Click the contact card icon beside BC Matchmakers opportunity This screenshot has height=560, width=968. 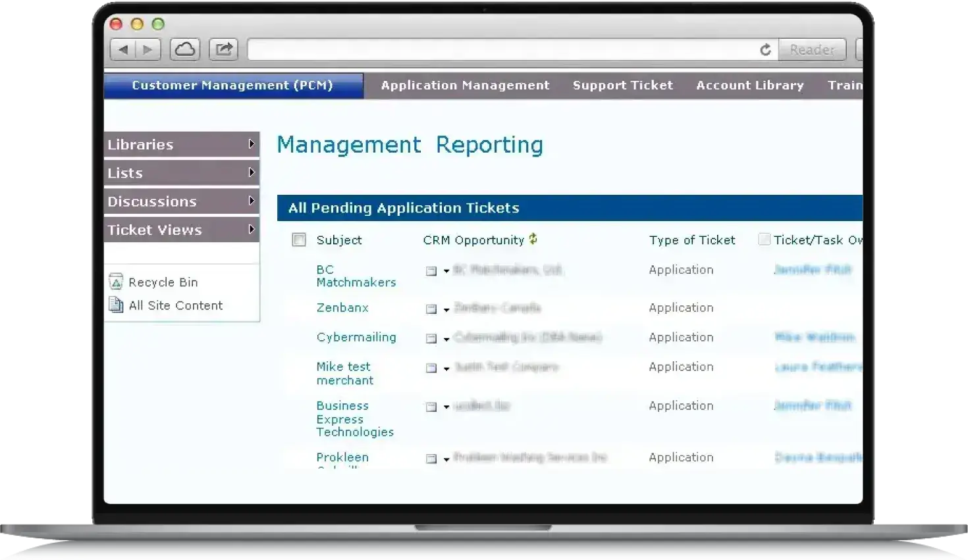[x=431, y=271]
